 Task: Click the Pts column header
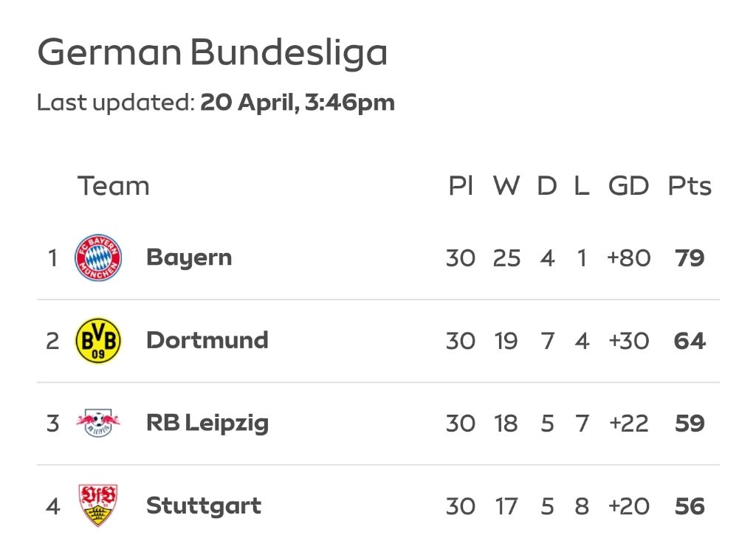coord(690,186)
